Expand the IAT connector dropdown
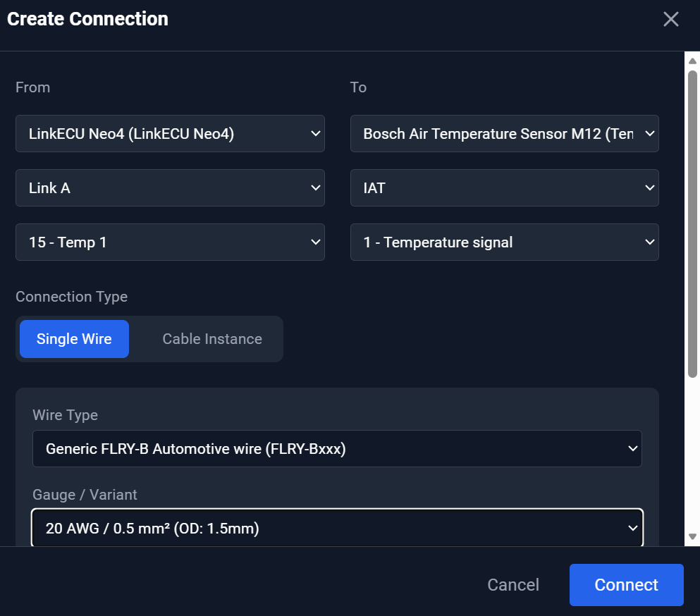The image size is (700, 616). coord(505,188)
